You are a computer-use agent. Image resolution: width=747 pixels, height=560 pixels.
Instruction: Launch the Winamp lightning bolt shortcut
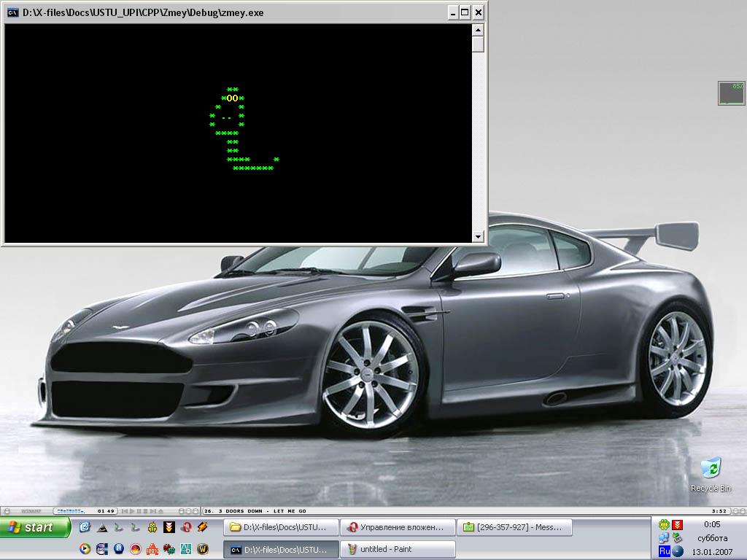pos(202,527)
